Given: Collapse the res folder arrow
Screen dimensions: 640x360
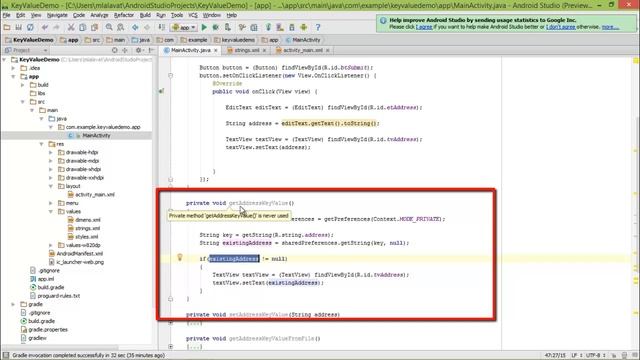Looking at the screenshot, I should point(42,144).
